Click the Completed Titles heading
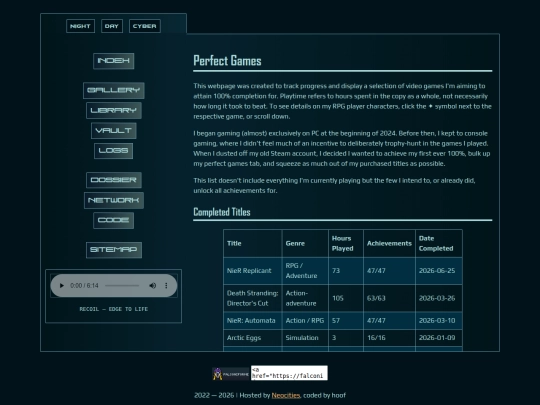This screenshot has height=405, width=540. (222, 212)
